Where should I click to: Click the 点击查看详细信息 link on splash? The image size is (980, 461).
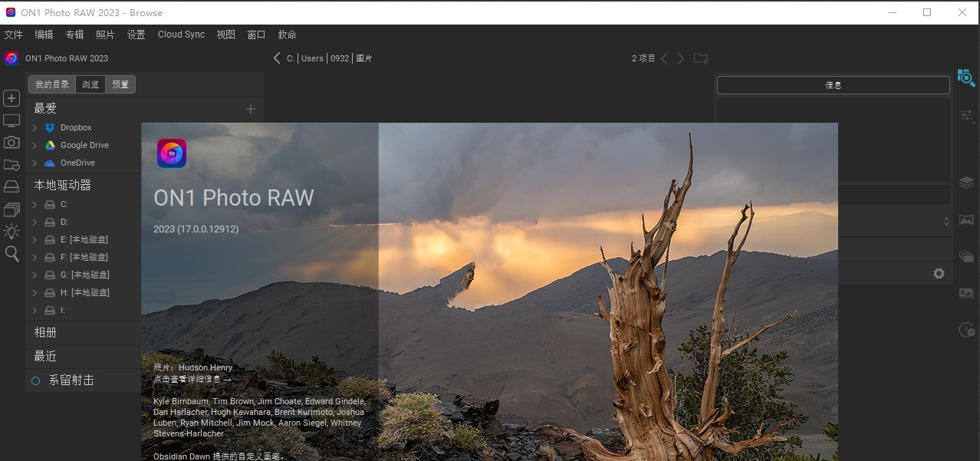(x=192, y=379)
